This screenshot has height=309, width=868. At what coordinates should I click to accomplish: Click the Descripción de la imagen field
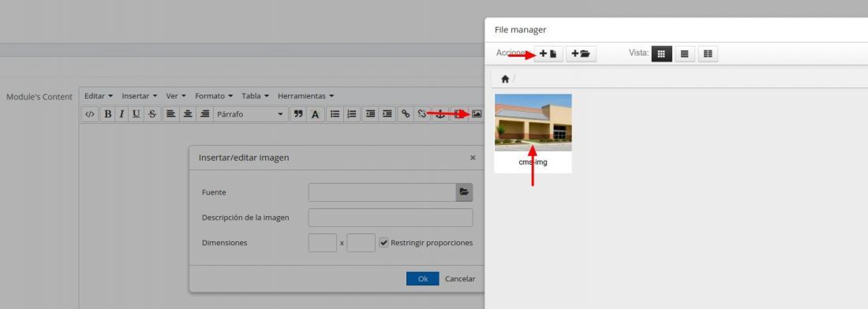pos(391,218)
